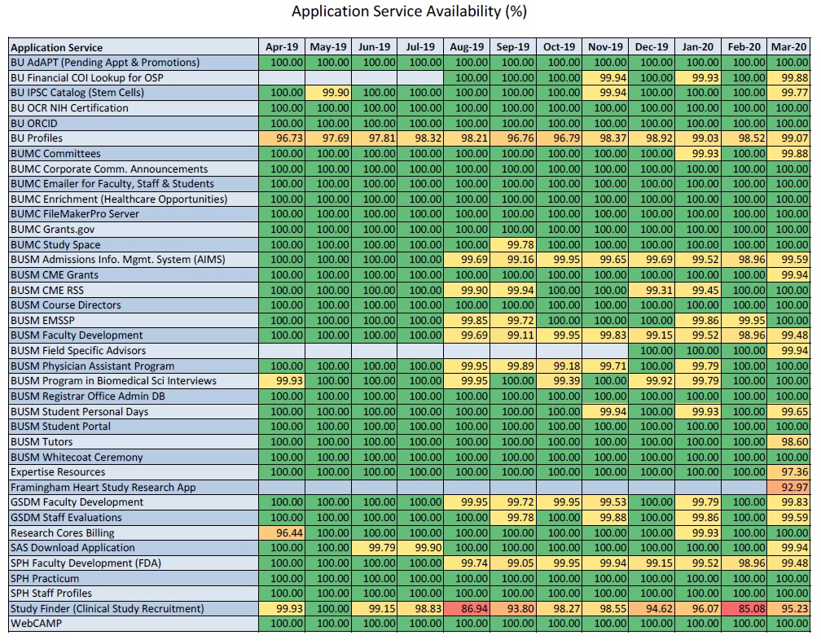Select the 99.78 BUMC Study Space cell
Viewport: 821px width, 644px height.
pyautogui.click(x=512, y=244)
